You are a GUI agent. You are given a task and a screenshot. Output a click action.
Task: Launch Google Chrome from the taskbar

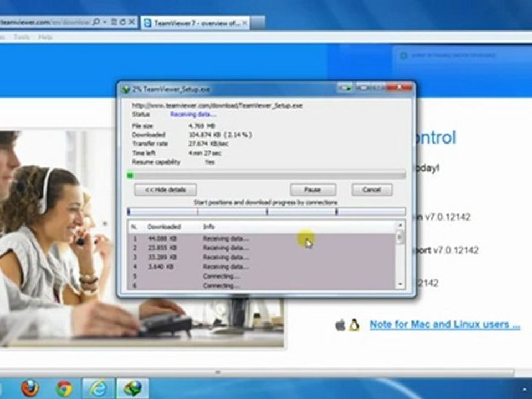(64, 388)
